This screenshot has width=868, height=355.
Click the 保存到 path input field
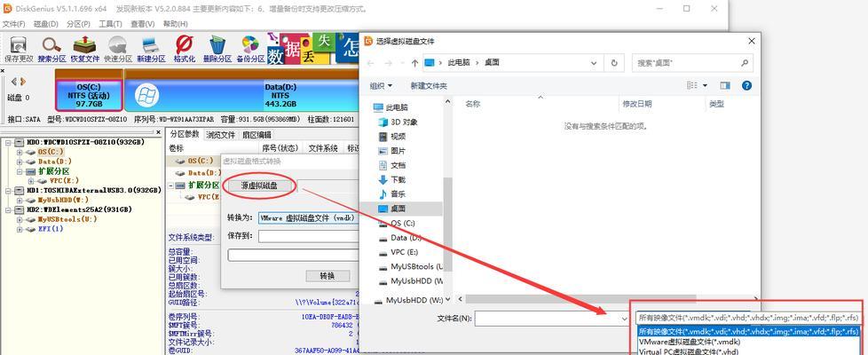[308, 236]
